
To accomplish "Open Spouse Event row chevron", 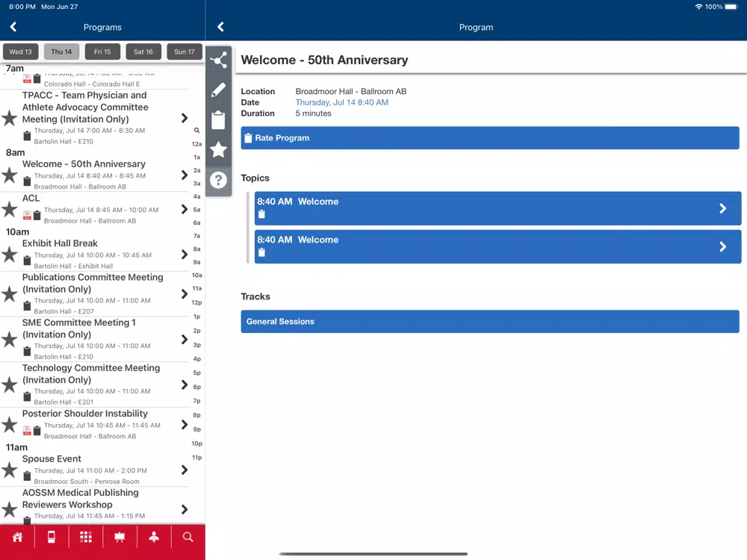I will pyautogui.click(x=185, y=470).
